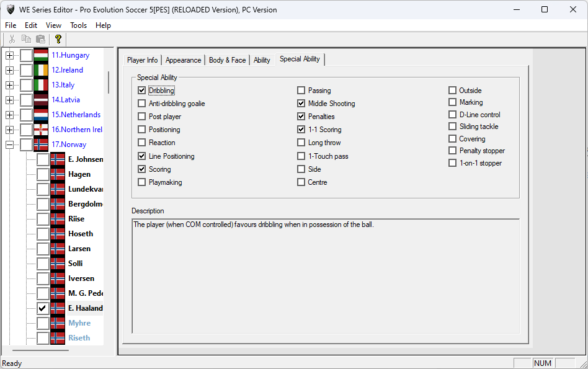
Task: Tick the Playmaking checkbox
Action: [x=142, y=182]
